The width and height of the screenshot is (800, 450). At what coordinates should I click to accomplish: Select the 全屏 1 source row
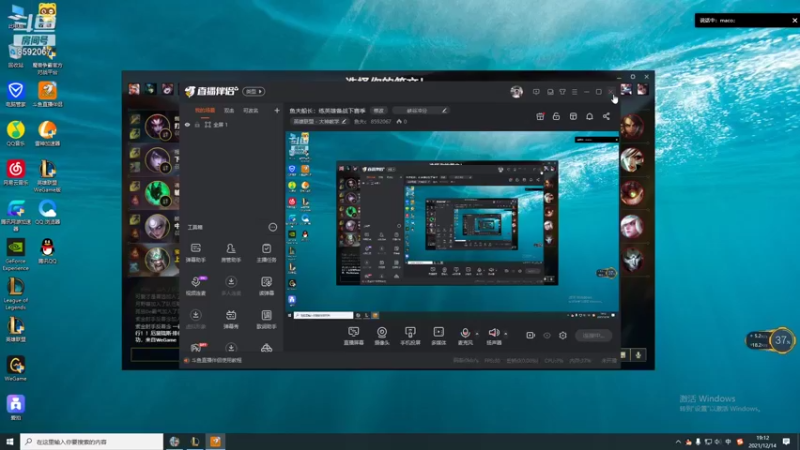231,124
